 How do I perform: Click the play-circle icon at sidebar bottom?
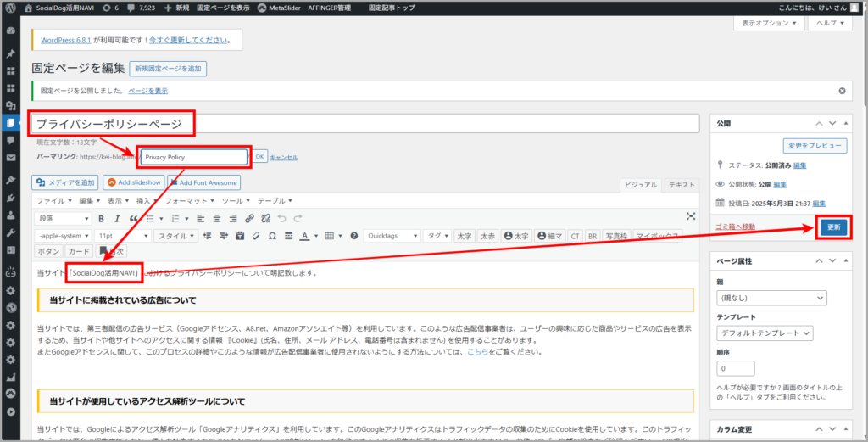pos(10,411)
